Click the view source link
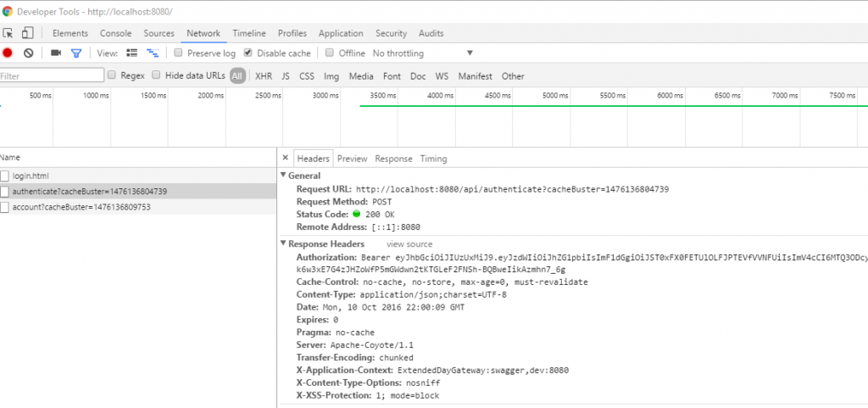 (409, 244)
